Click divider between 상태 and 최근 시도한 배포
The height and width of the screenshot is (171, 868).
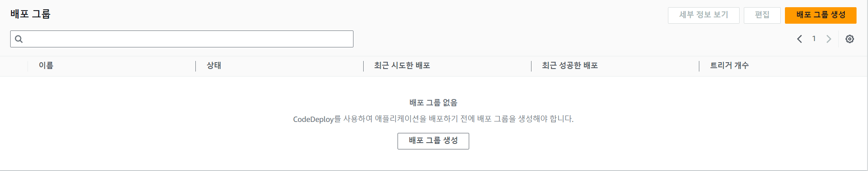[364, 66]
